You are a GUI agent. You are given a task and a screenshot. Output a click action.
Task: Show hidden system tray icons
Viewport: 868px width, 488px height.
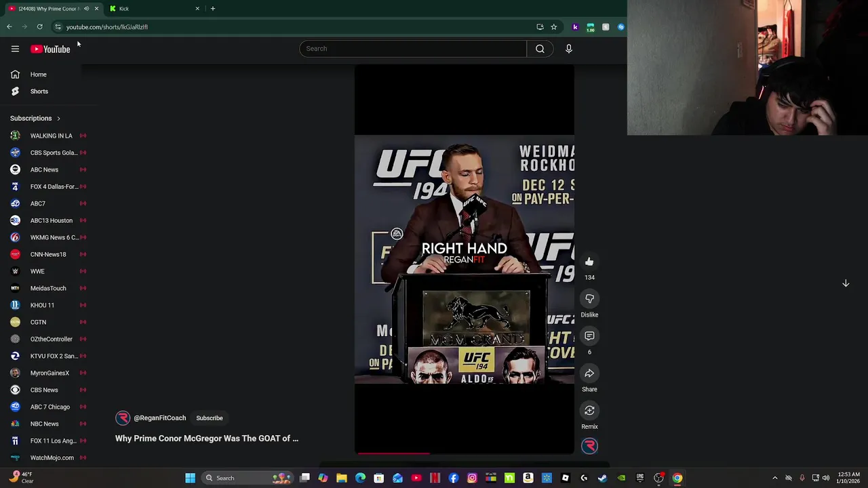point(775,478)
